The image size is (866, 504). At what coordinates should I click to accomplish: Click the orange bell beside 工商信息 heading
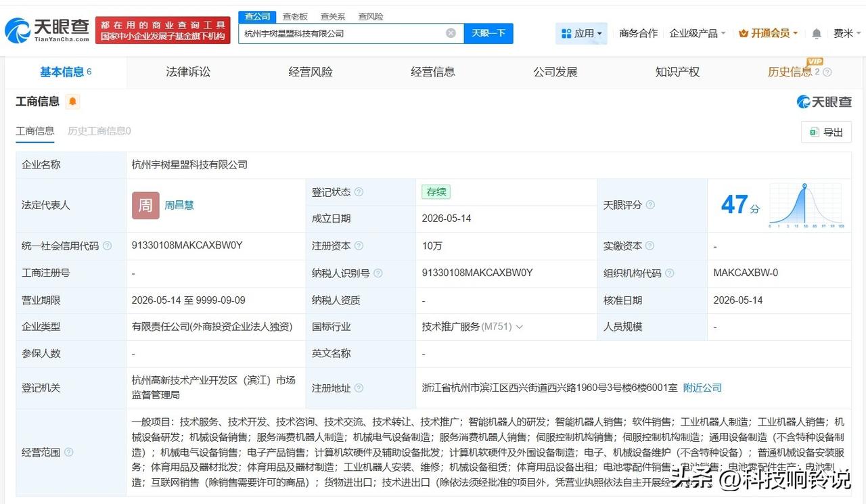(72, 101)
